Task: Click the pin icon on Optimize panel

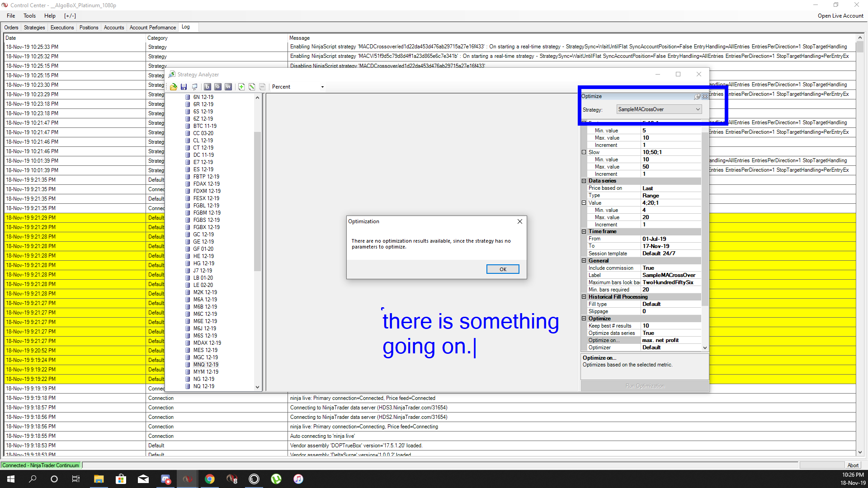Action: [x=698, y=97]
